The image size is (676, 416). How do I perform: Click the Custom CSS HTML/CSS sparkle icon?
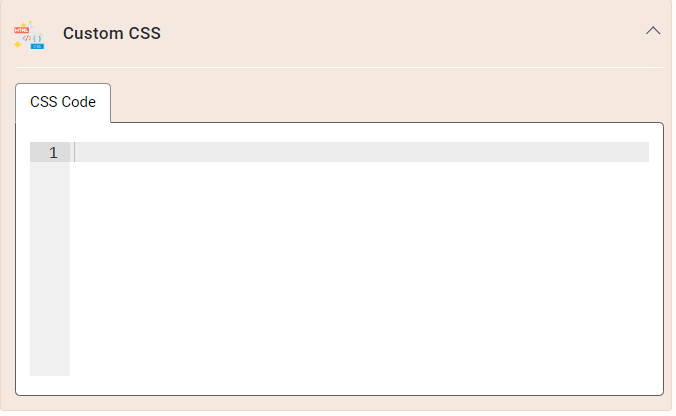(x=29, y=34)
